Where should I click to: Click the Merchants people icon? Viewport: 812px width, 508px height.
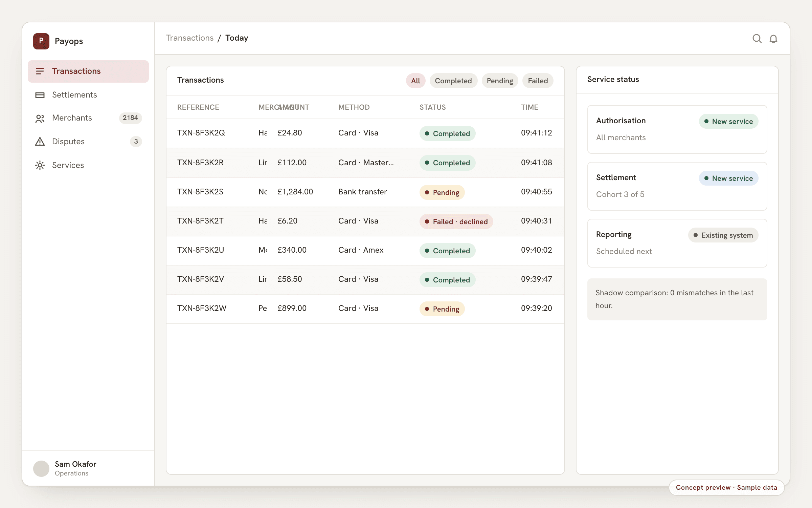pyautogui.click(x=40, y=119)
